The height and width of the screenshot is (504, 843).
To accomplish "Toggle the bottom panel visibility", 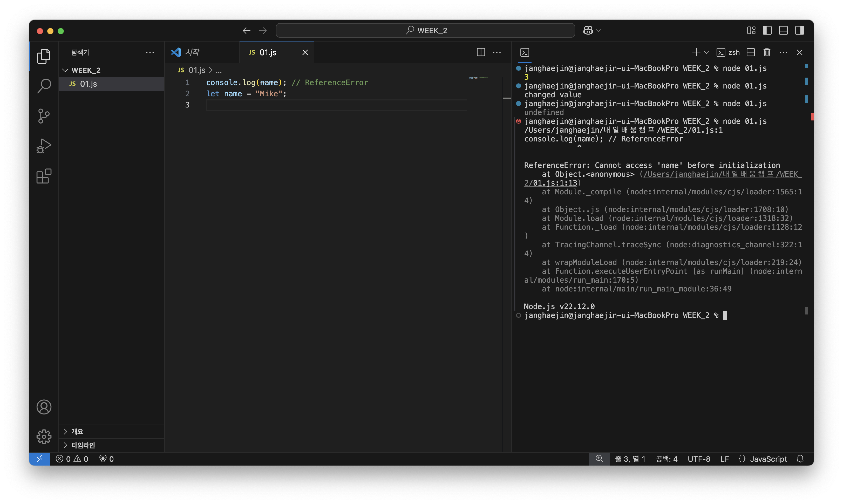I will pyautogui.click(x=783, y=31).
